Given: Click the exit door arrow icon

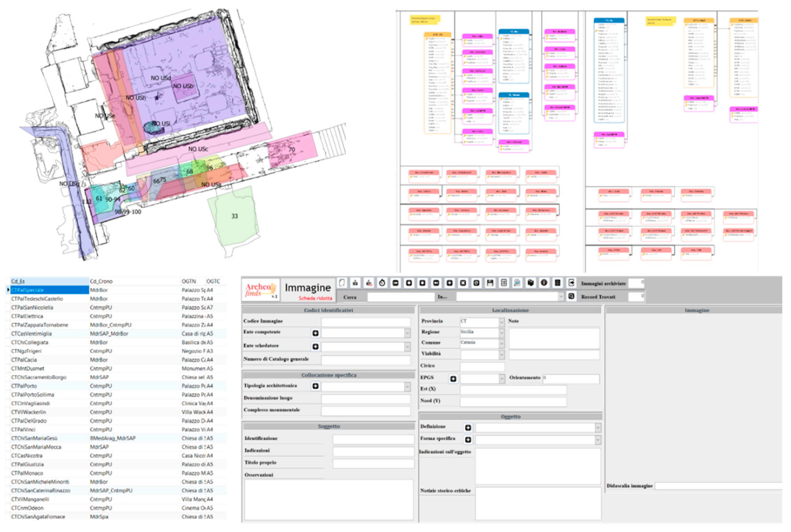Looking at the screenshot, I should pyautogui.click(x=571, y=283).
